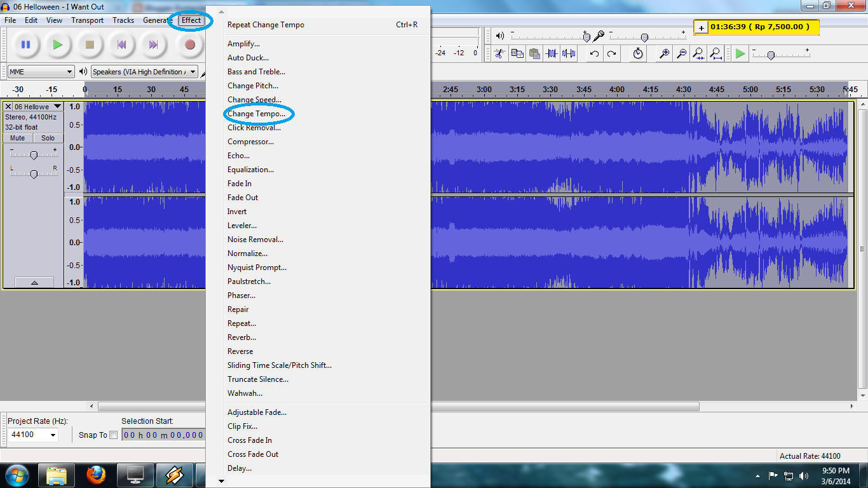The image size is (868, 488).
Task: Open the Edit menu
Action: [x=31, y=20]
